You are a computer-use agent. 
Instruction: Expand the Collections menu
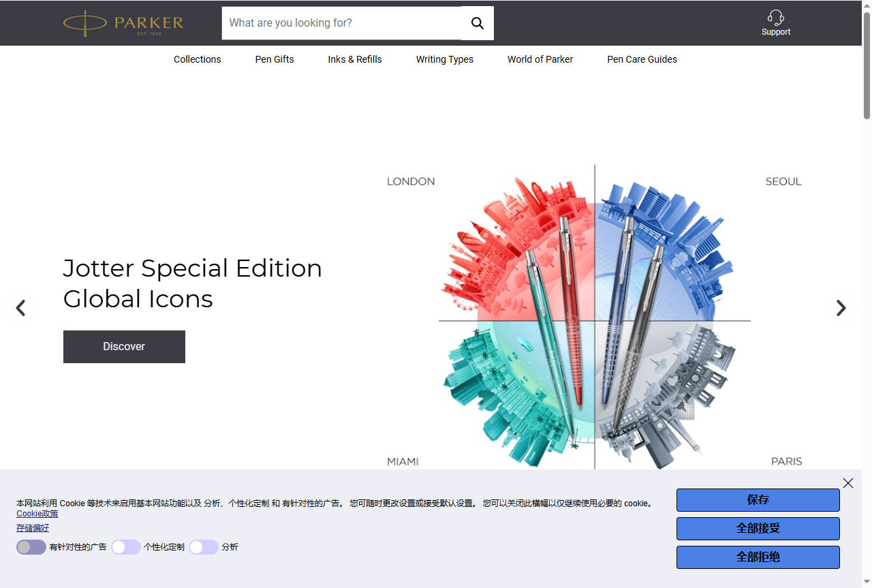pos(197,59)
